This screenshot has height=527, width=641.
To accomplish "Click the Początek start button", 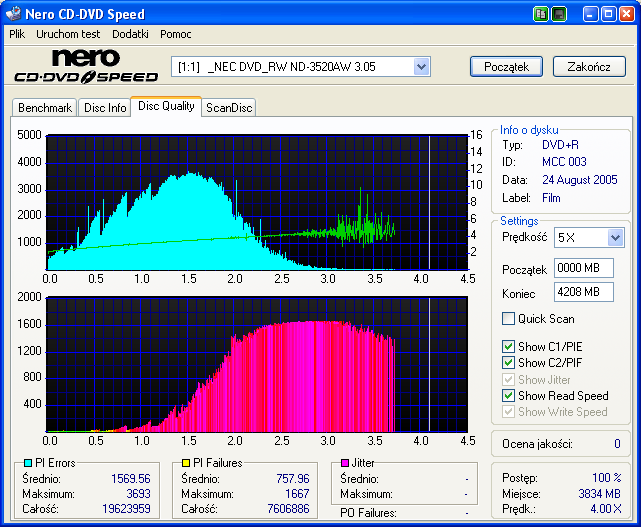I will click(507, 67).
